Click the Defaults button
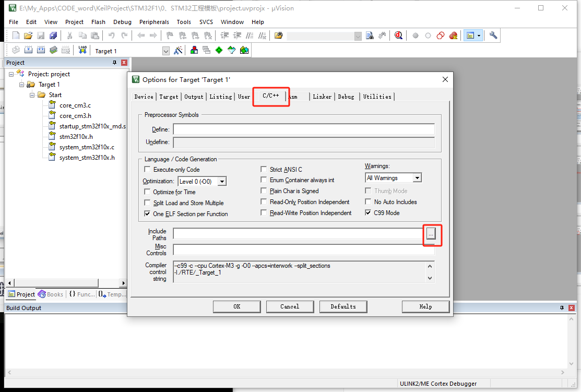 (x=343, y=306)
